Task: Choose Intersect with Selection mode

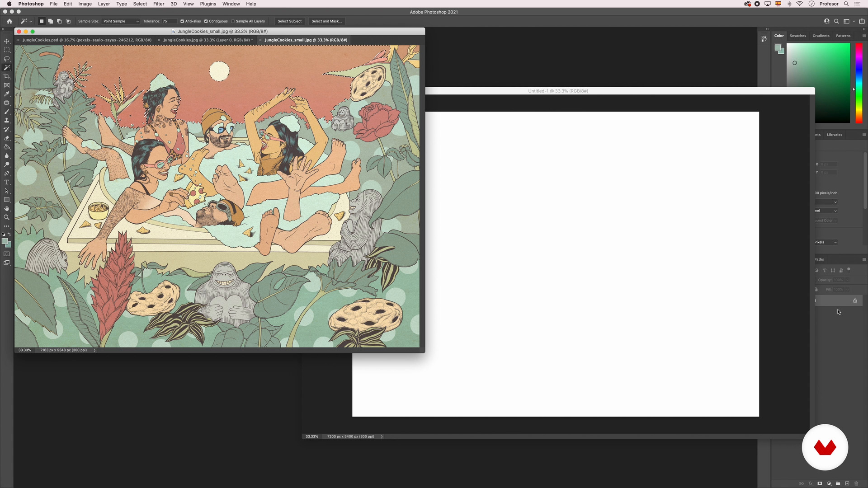Action: coord(68,21)
